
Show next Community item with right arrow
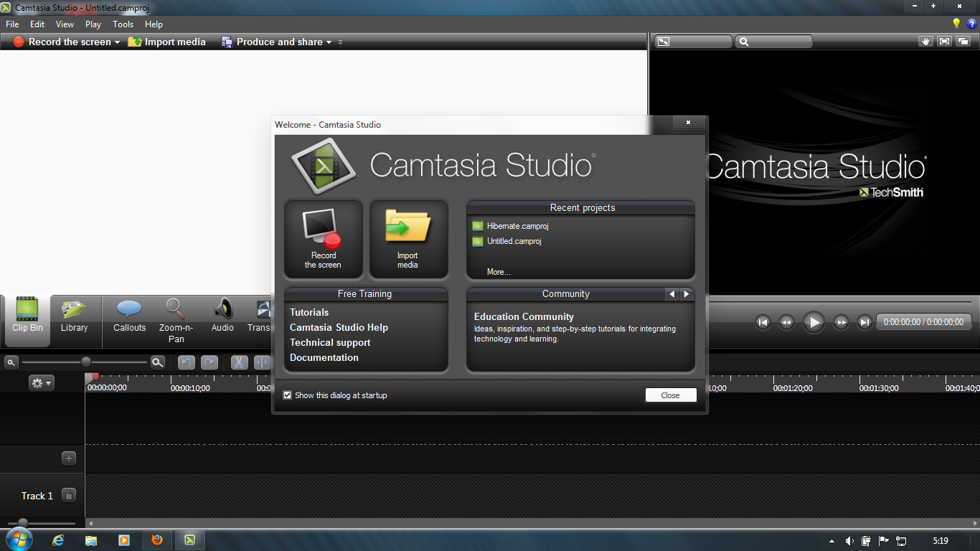pyautogui.click(x=687, y=294)
